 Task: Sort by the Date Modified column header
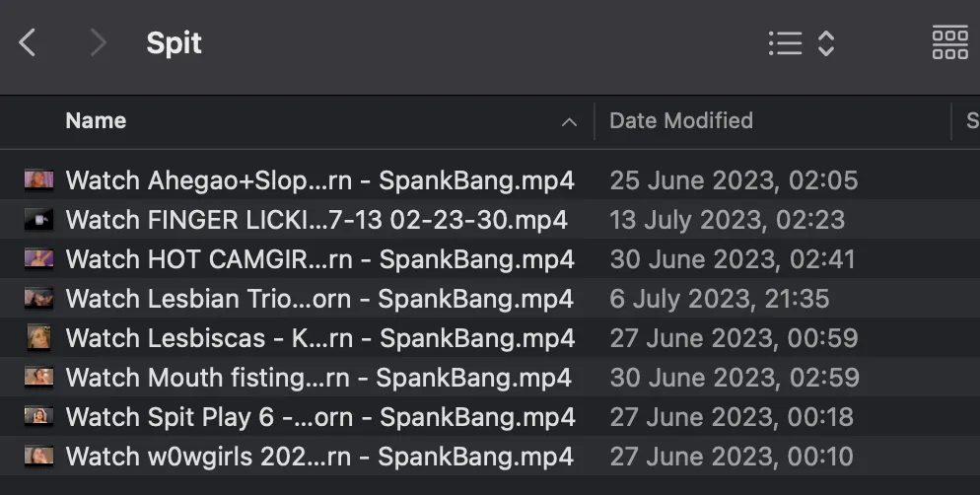681,120
